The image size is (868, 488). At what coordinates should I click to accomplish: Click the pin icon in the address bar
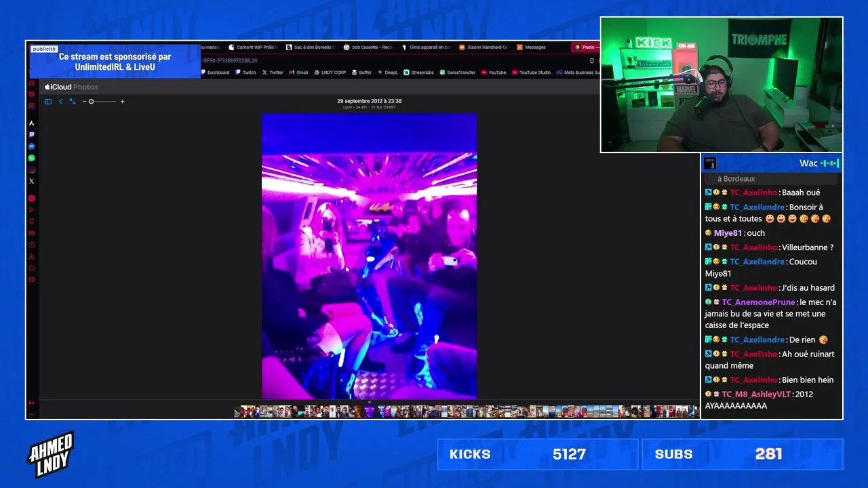(592, 60)
